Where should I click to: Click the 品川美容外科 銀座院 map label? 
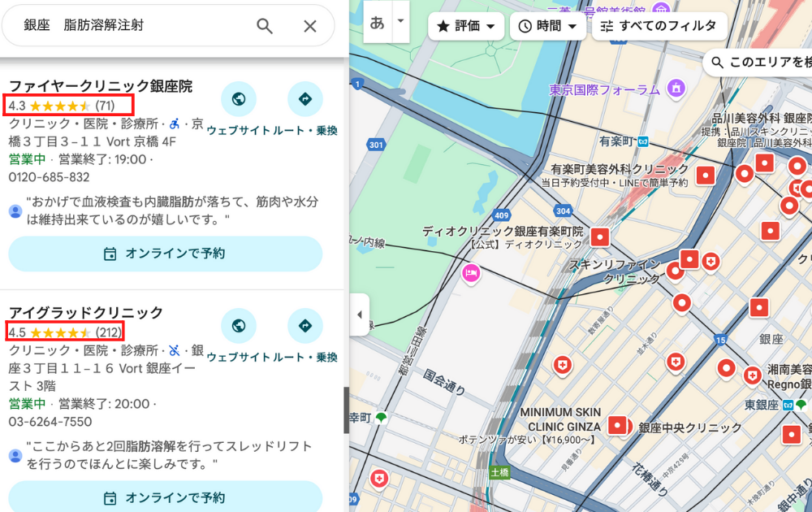[x=762, y=118]
